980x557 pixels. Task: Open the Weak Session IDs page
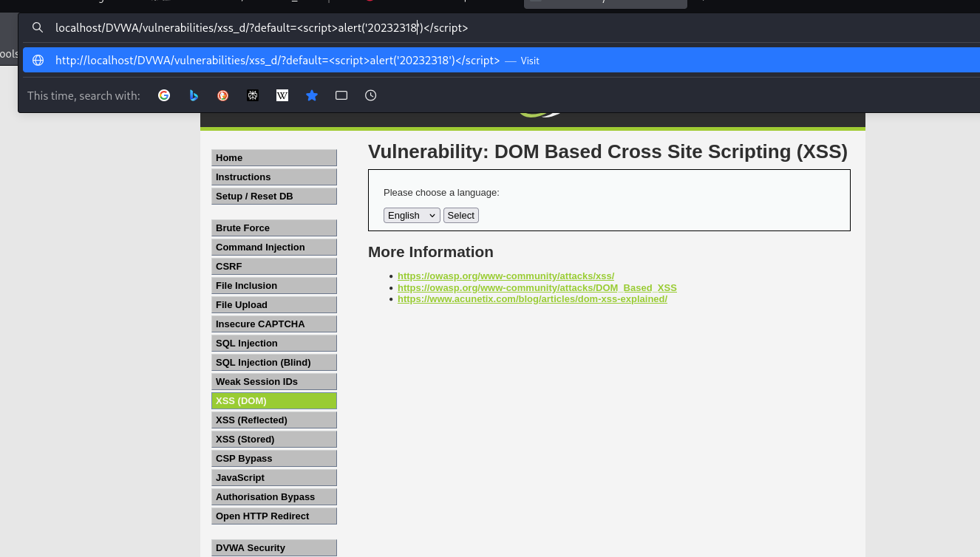coord(274,382)
